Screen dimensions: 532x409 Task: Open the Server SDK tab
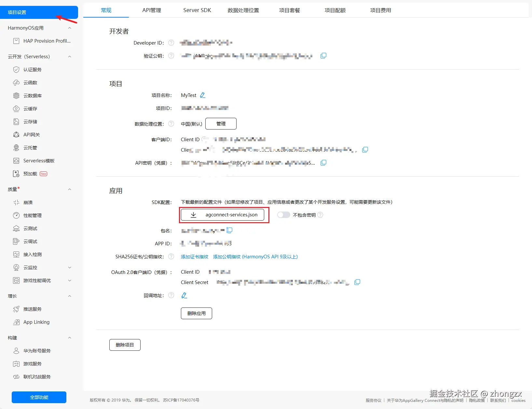[197, 10]
